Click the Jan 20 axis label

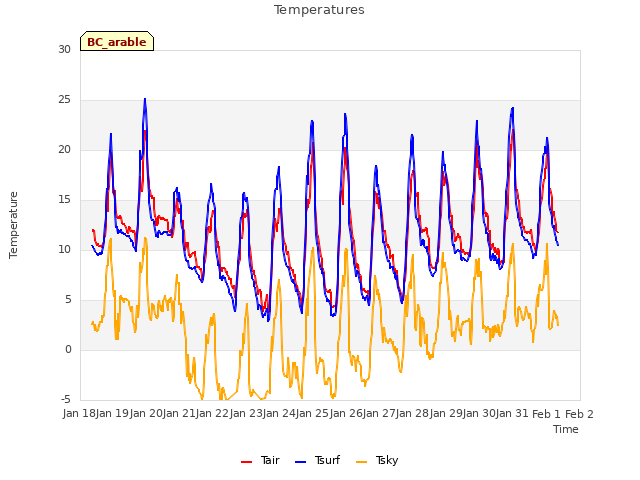pyautogui.click(x=146, y=414)
